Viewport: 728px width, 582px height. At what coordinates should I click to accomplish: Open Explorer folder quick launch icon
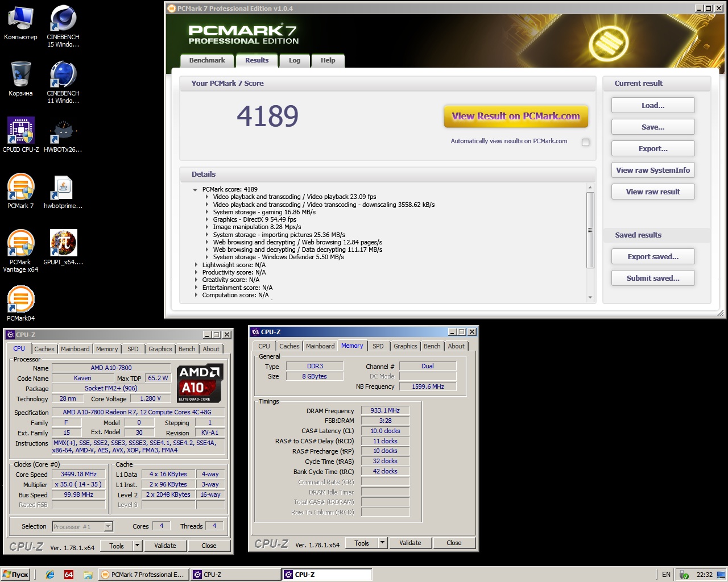click(88, 575)
